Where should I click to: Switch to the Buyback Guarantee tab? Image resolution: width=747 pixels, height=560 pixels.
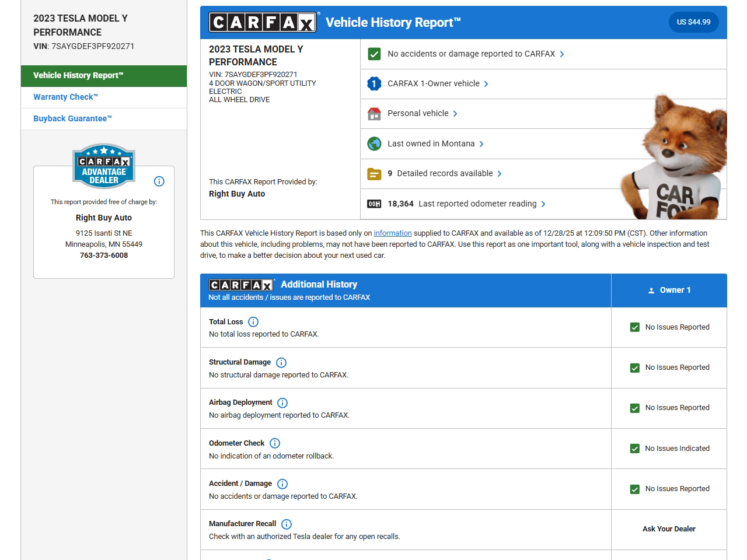(72, 119)
